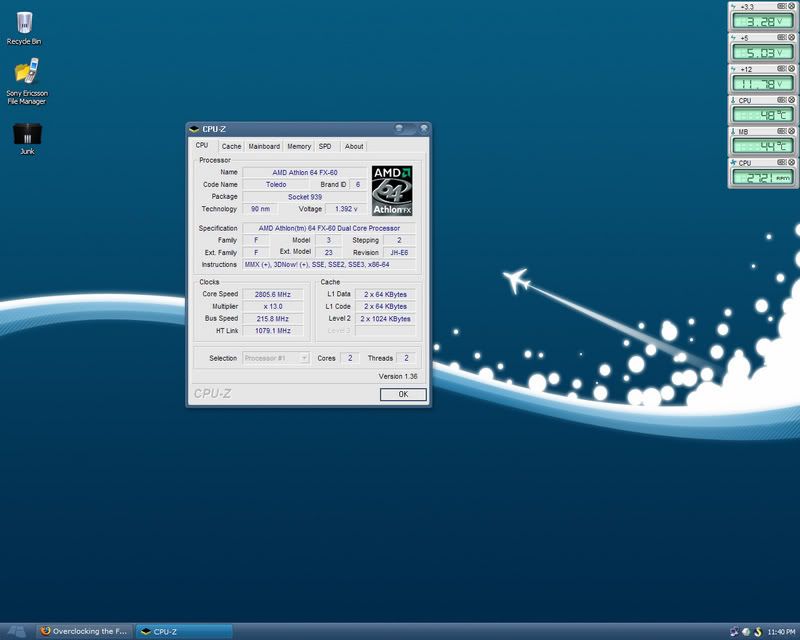
Task: Click the lightning icon on +12 gadget
Action: 734,69
